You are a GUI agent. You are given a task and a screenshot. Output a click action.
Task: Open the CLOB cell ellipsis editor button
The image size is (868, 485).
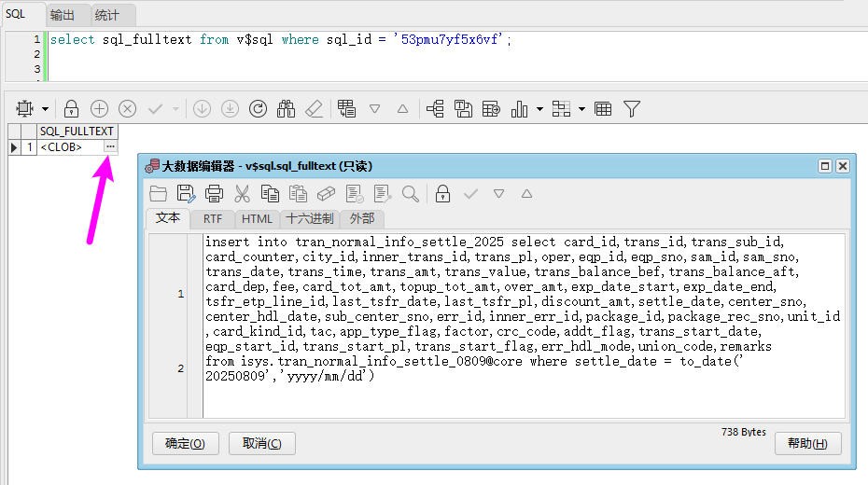[x=110, y=146]
